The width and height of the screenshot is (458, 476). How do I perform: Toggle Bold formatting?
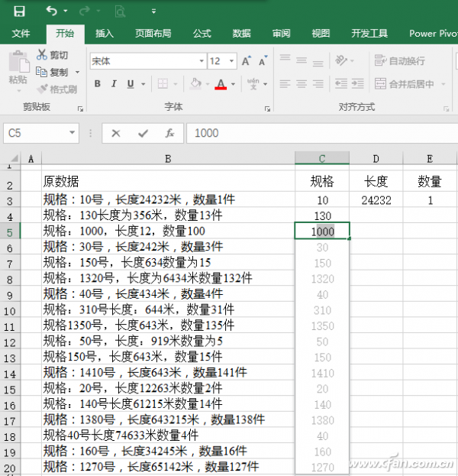(98, 84)
